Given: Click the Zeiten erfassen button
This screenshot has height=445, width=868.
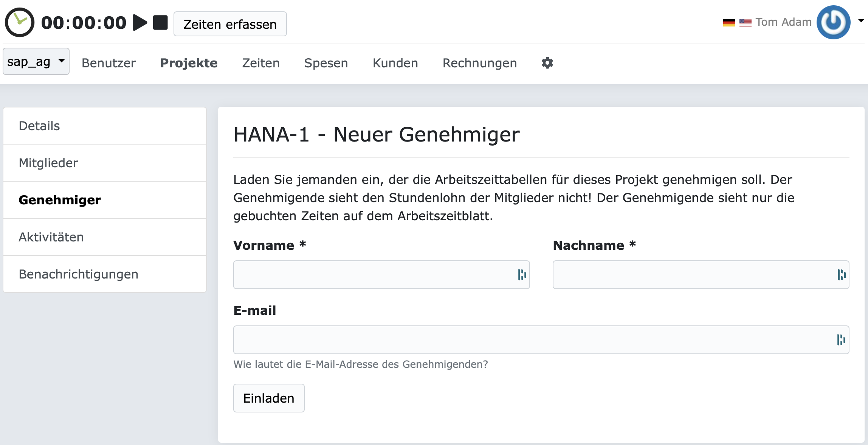Looking at the screenshot, I should [x=230, y=24].
